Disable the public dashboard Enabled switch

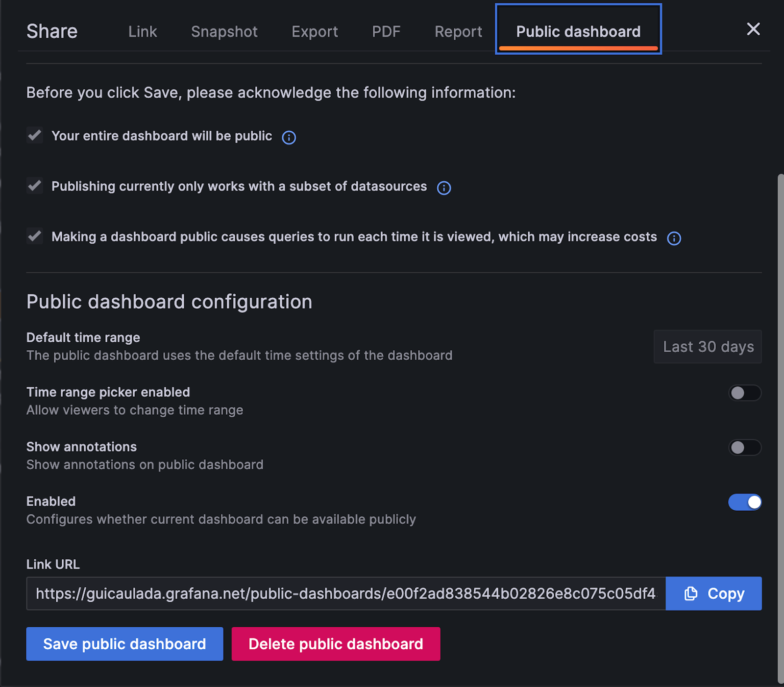point(744,502)
